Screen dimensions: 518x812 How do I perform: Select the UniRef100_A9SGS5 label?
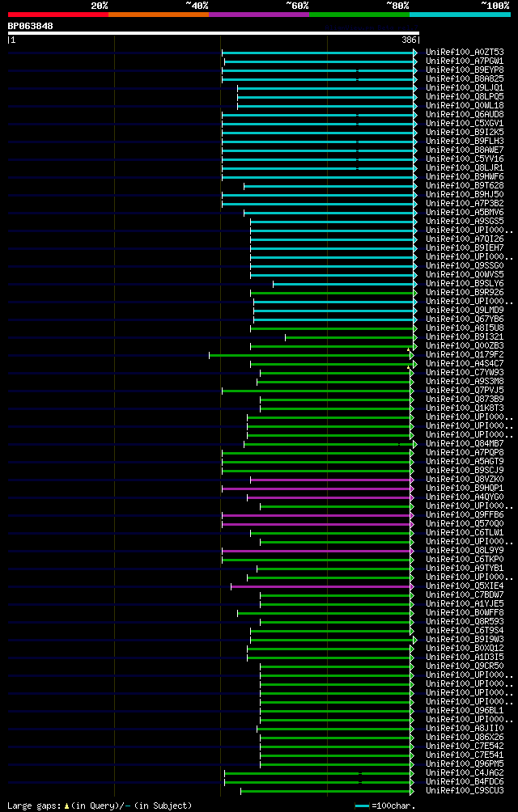click(465, 221)
